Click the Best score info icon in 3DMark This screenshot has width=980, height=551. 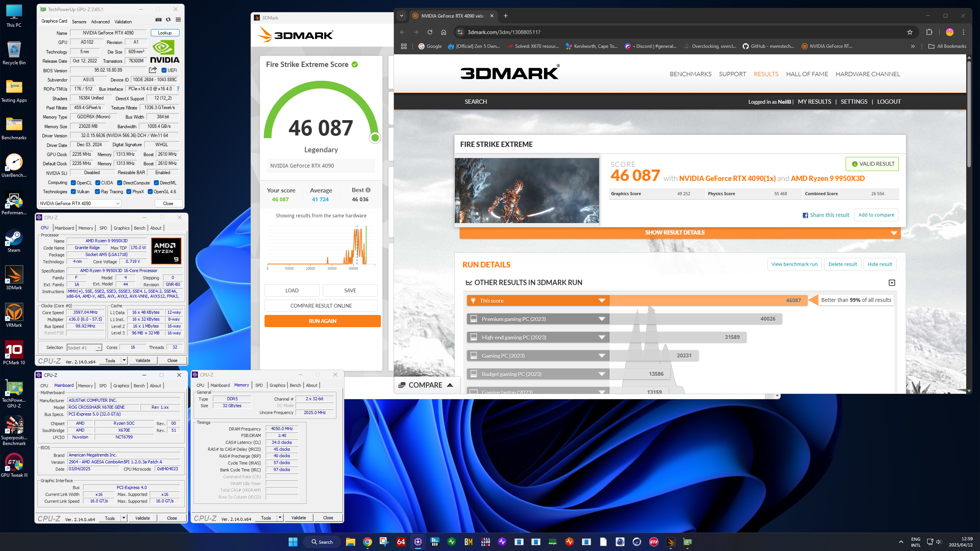click(x=368, y=190)
